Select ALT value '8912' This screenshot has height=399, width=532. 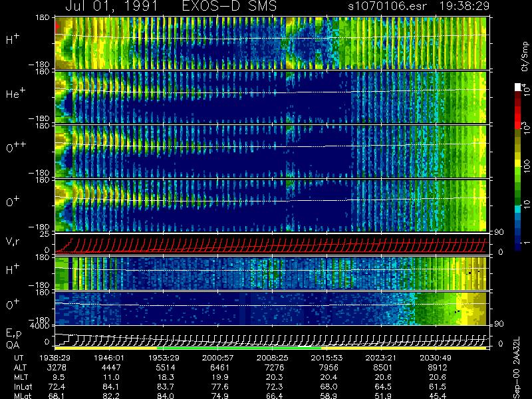(x=438, y=368)
